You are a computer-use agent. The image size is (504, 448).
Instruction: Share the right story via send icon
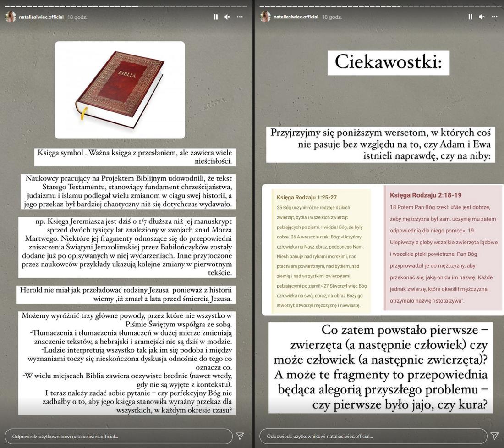494,436
